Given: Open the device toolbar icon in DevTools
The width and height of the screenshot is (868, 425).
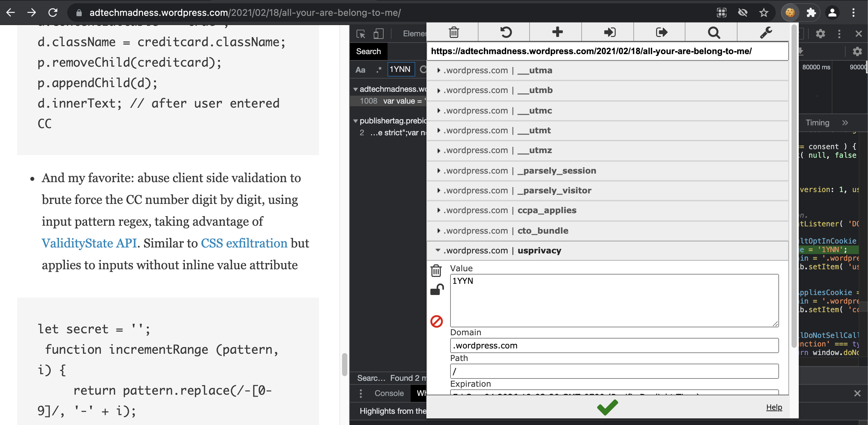Looking at the screenshot, I should [x=379, y=34].
